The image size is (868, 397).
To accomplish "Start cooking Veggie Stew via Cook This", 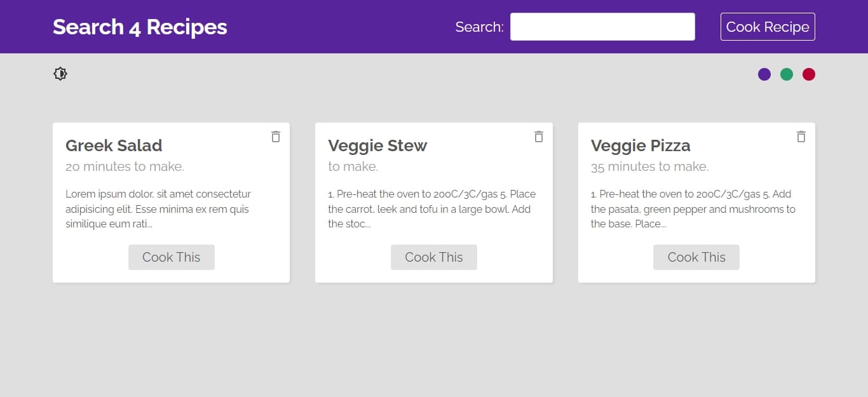I will point(434,257).
